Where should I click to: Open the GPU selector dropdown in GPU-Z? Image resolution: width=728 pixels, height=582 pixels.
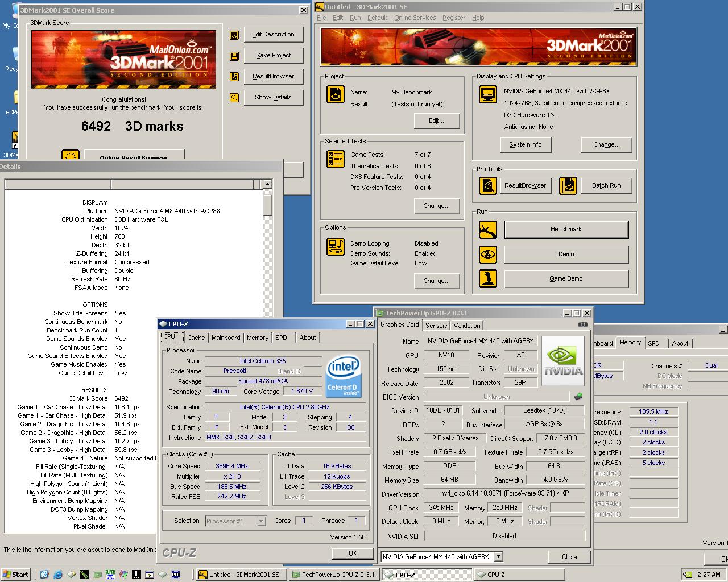point(498,557)
